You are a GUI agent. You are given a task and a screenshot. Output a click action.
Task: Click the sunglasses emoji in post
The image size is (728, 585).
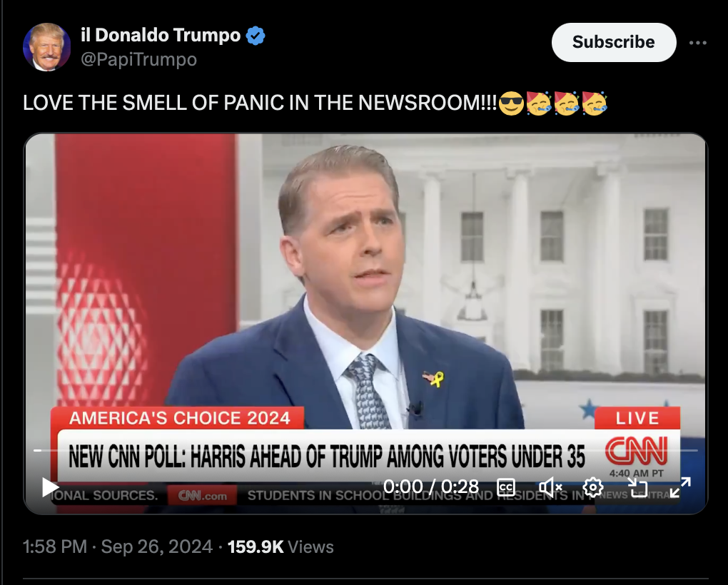511,103
